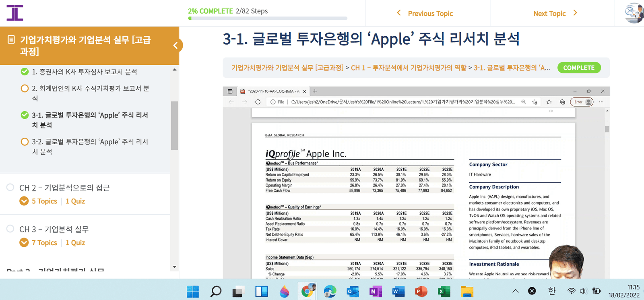Toggle completion circle of topic 3-1

tap(25, 115)
